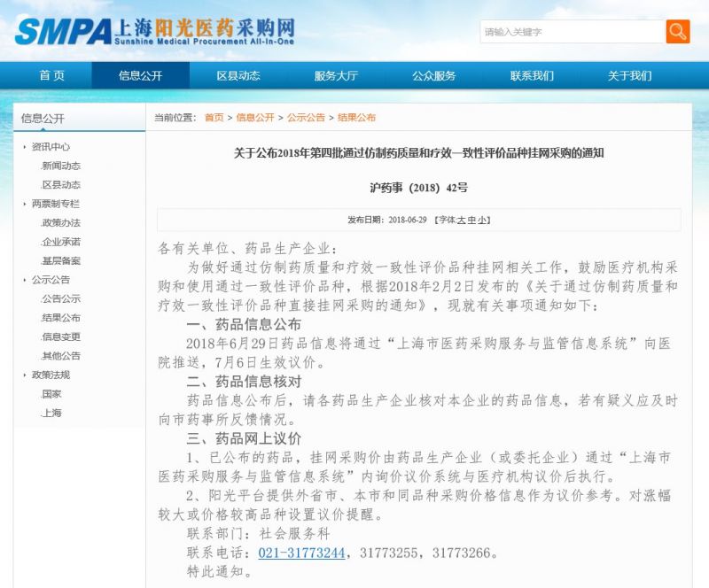Go to 公众服务 in top navigation
Image resolution: width=709 pixels, height=588 pixels.
pos(433,75)
